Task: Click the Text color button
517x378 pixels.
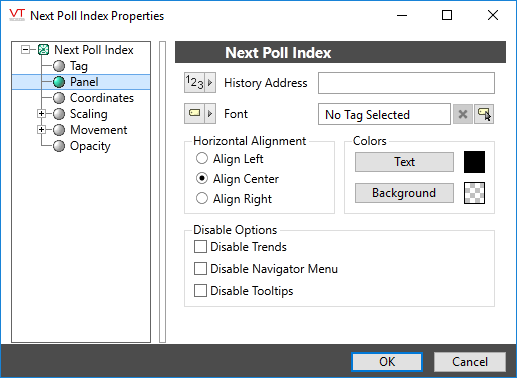Action: 404,162
